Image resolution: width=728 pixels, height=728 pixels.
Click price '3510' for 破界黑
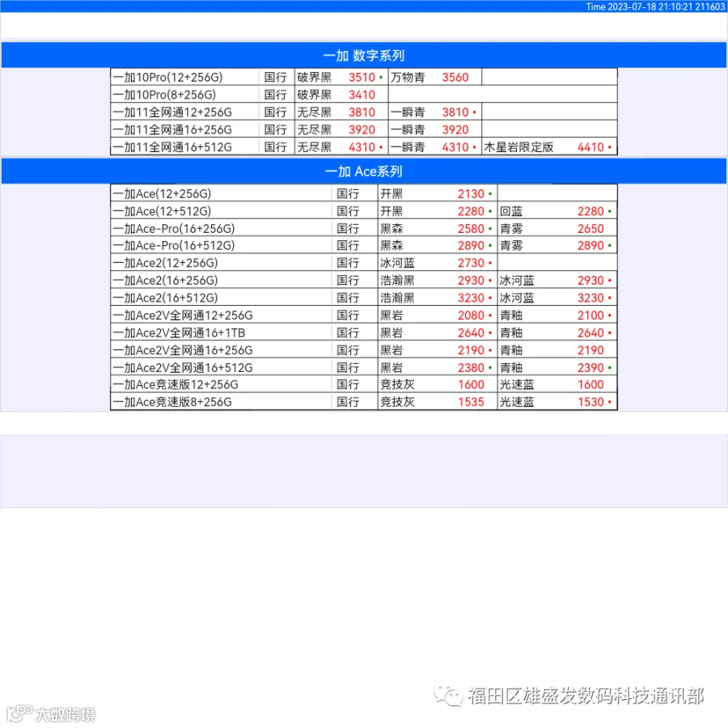(362, 77)
